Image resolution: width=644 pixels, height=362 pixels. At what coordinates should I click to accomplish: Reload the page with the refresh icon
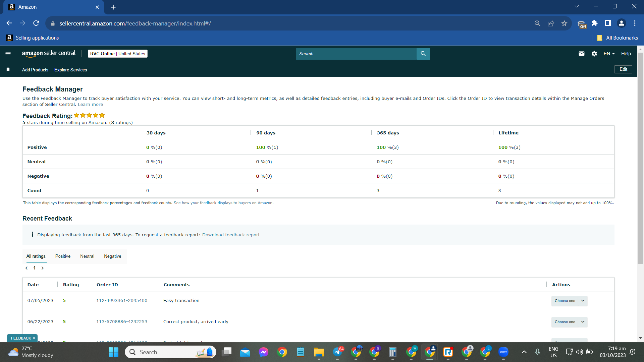[36, 23]
